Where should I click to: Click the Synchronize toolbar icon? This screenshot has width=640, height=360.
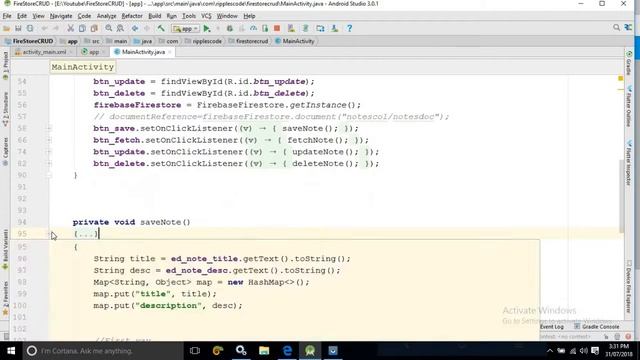(30, 29)
